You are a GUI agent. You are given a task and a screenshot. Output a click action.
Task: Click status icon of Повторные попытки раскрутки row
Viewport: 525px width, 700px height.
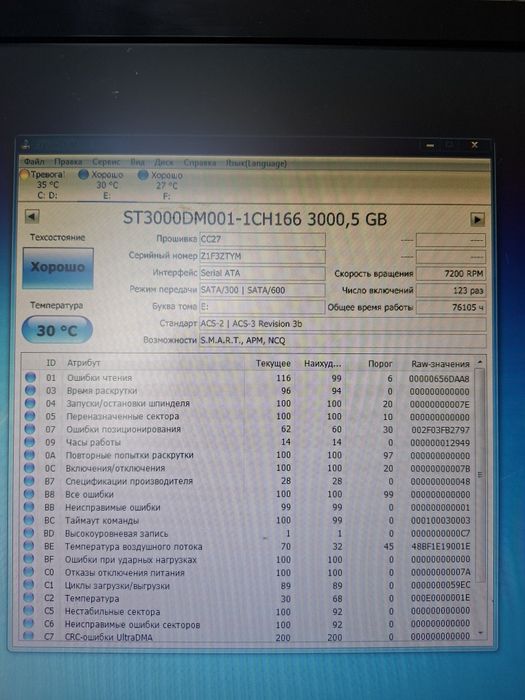click(29, 455)
